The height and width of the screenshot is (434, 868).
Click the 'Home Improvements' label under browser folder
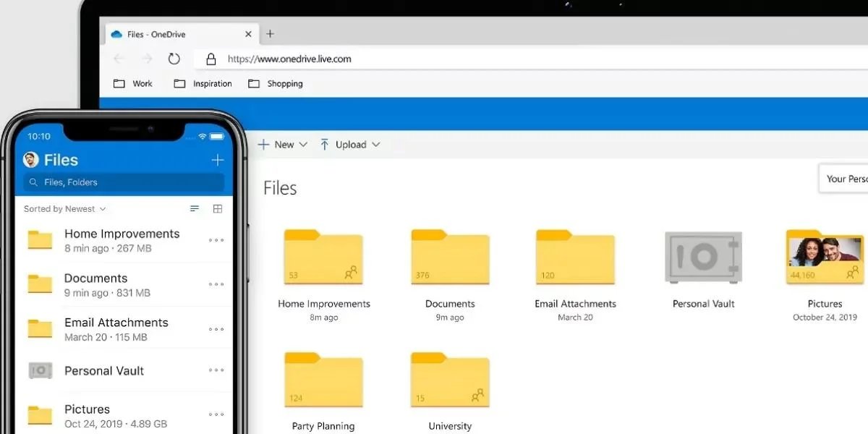324,304
